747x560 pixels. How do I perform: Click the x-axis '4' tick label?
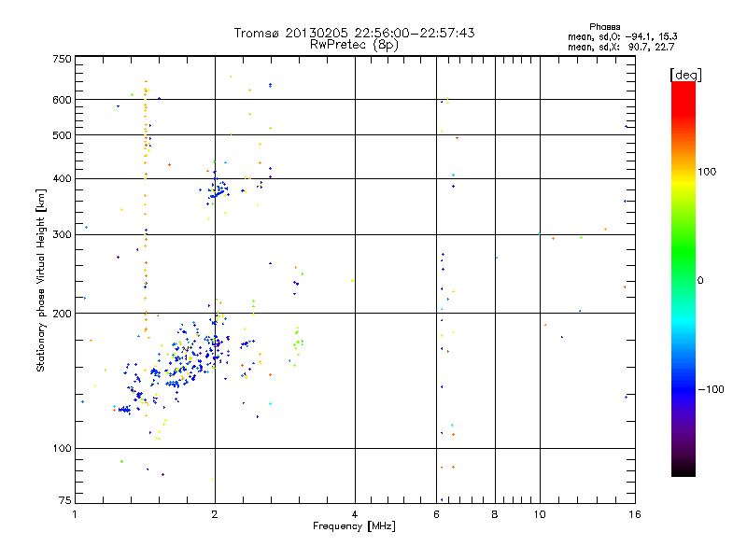pyautogui.click(x=355, y=514)
